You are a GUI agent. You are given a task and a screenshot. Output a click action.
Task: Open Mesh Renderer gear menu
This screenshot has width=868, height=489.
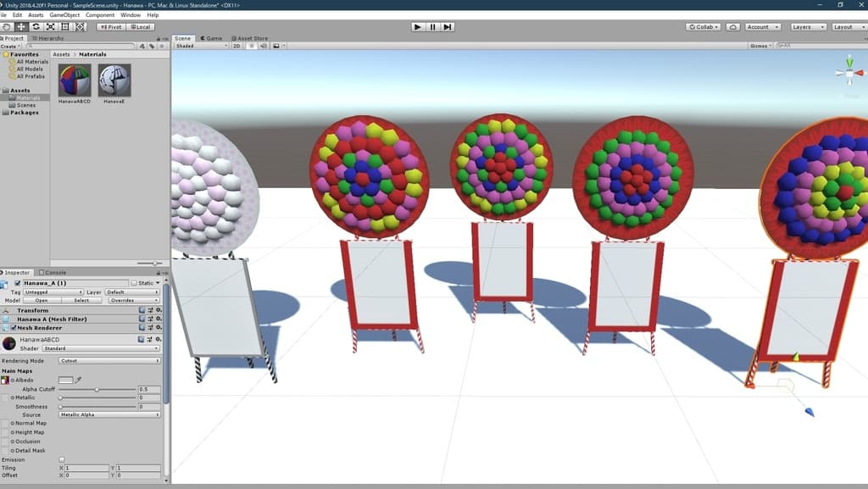click(x=159, y=327)
